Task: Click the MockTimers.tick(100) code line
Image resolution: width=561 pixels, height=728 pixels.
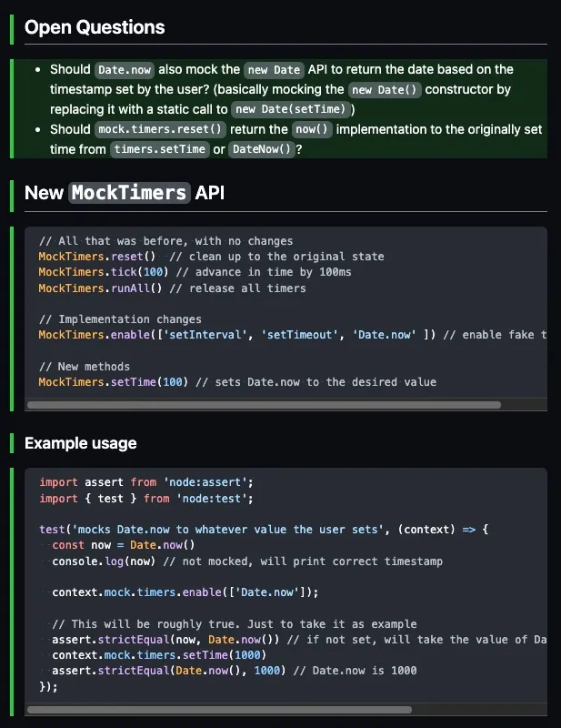Action: coord(195,271)
